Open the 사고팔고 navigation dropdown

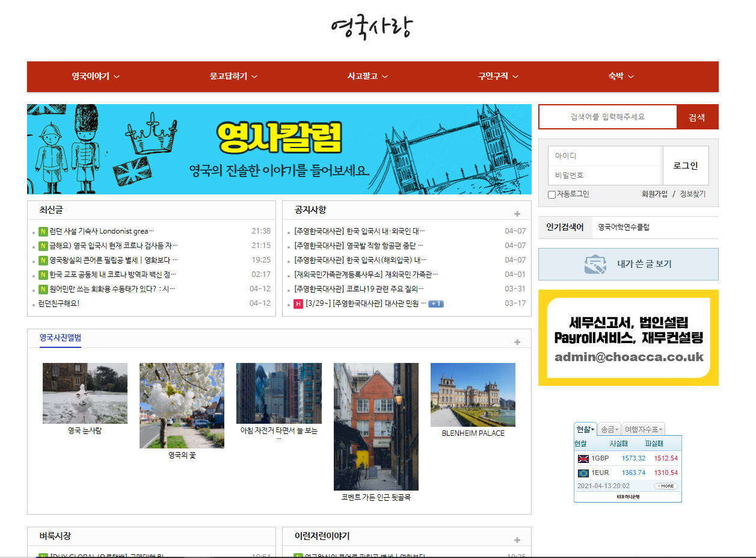tap(367, 76)
